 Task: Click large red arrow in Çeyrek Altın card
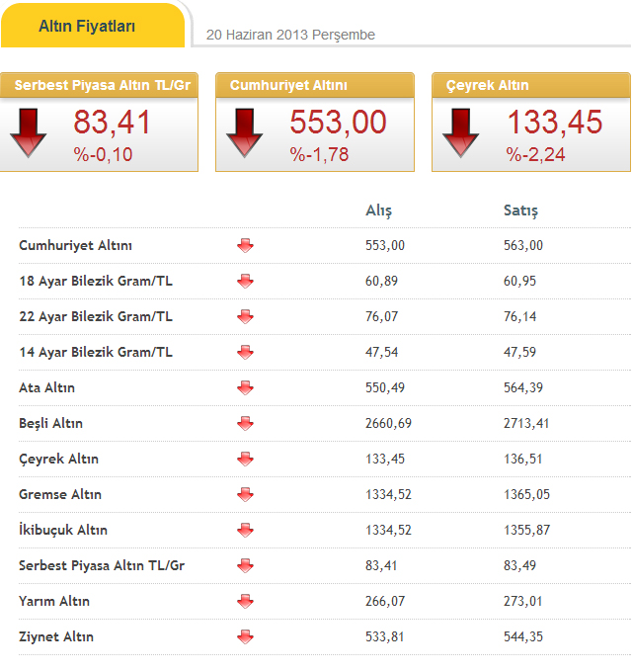pos(460,132)
